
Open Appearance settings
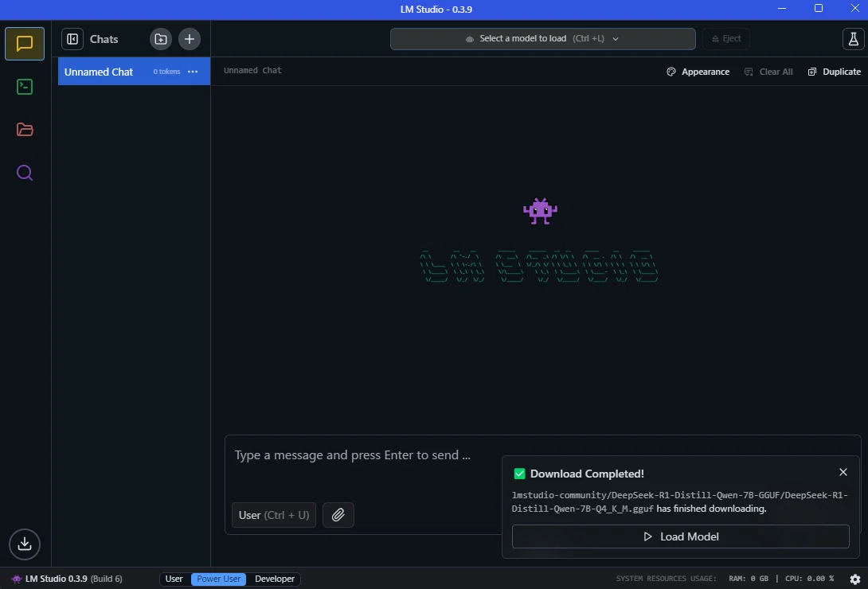coord(698,72)
